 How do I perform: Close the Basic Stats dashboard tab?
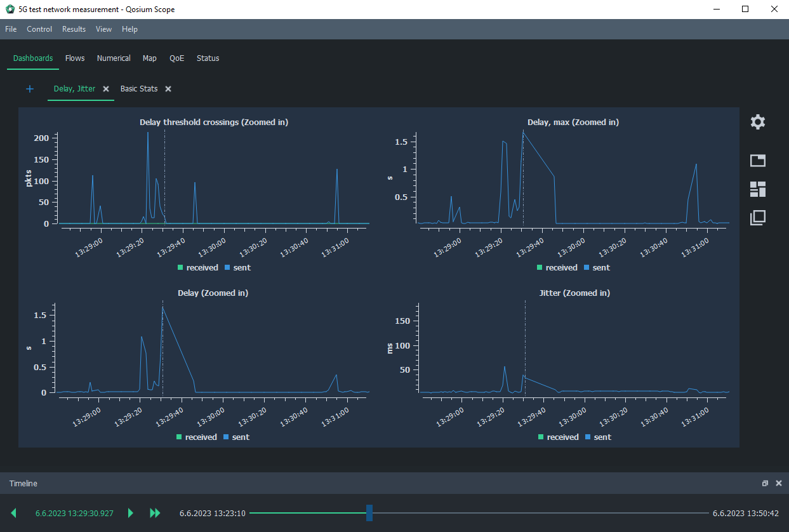pyautogui.click(x=168, y=89)
